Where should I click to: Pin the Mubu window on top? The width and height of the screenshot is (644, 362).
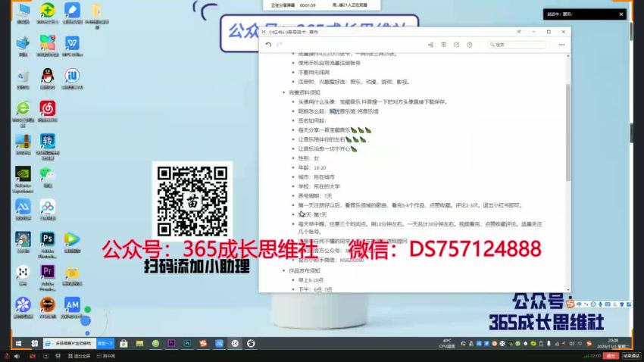pyautogui.click(x=519, y=32)
